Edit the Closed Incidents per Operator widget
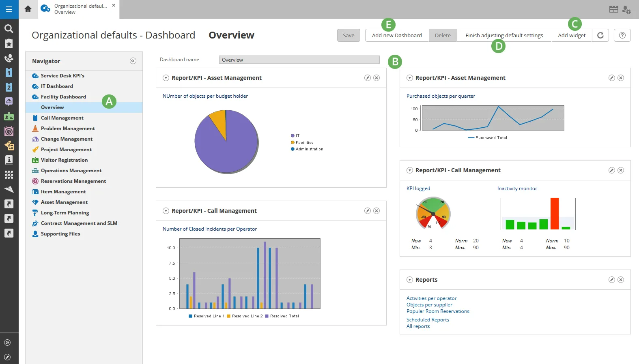The image size is (639, 364). pyautogui.click(x=368, y=211)
